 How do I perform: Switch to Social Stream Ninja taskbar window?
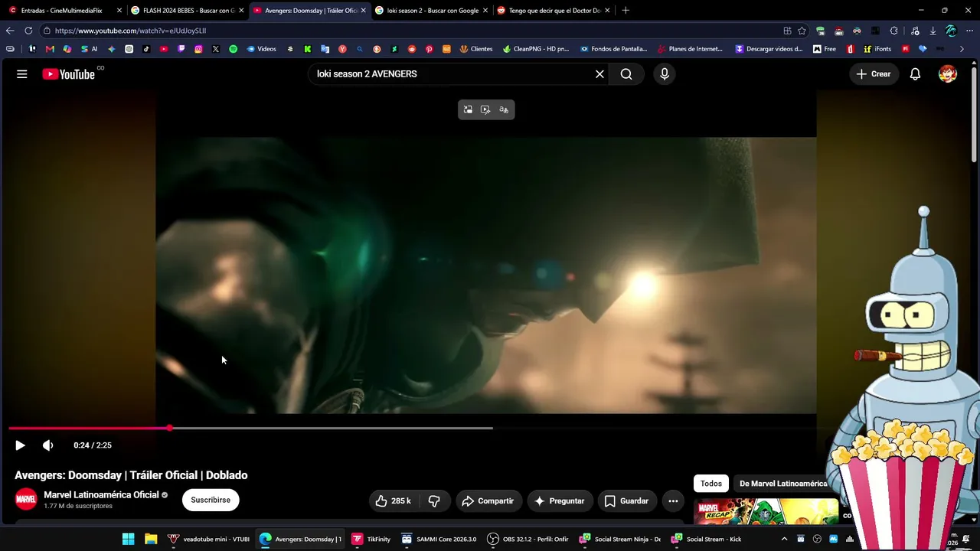pyautogui.click(x=620, y=539)
